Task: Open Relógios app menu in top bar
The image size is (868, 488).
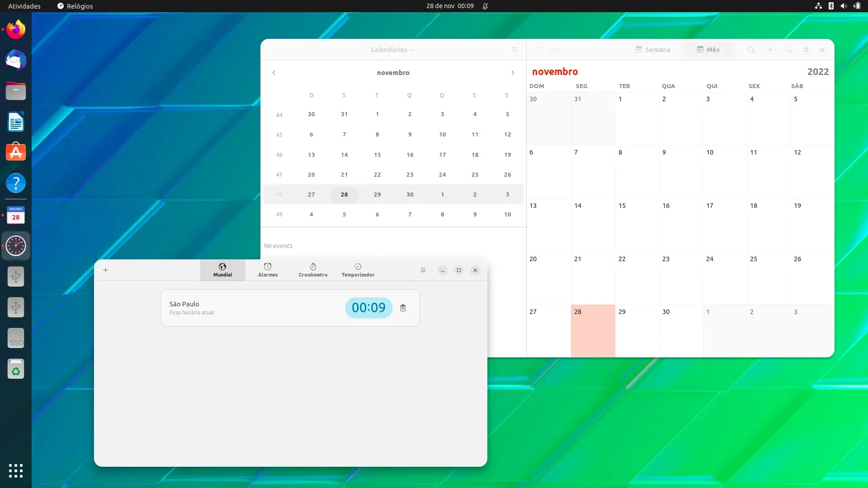Action: tap(75, 6)
